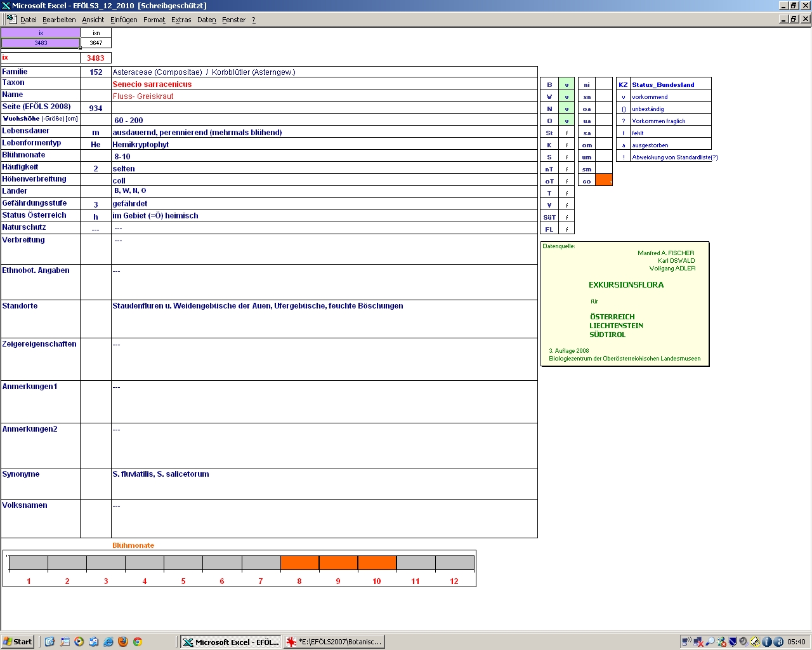The image size is (812, 650).
Task: Click the speaker volume tray icon
Action: 743,642
